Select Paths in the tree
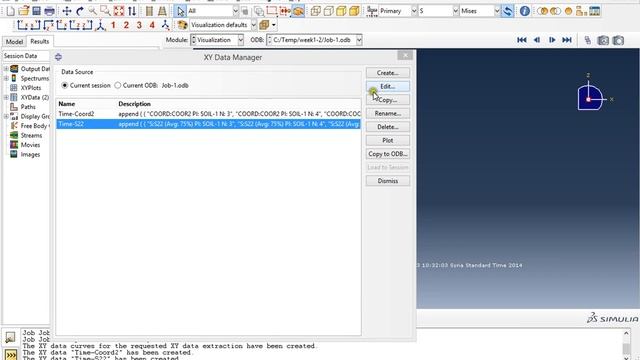Viewport: 640px width, 360px height. point(28,107)
